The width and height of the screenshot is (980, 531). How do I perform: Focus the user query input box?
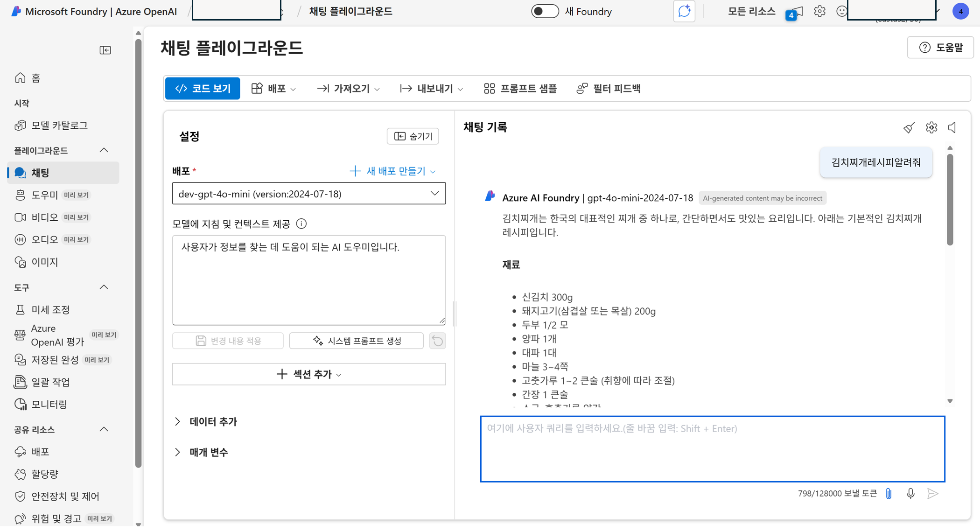713,449
